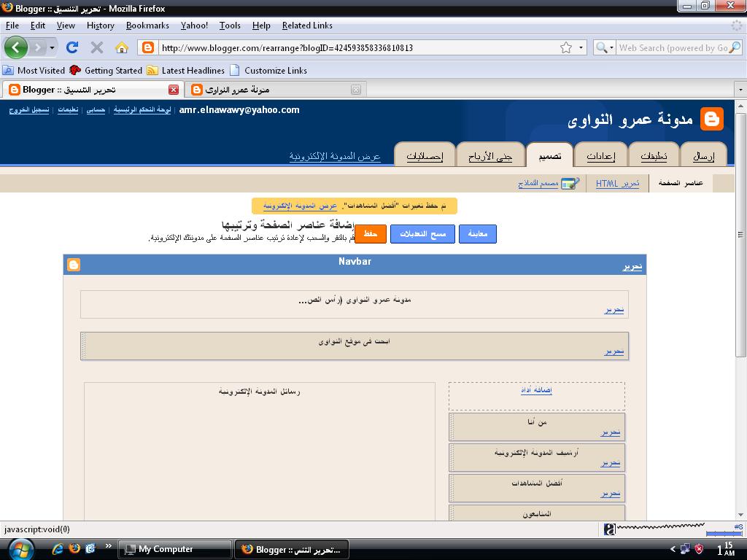Open the Related Links menu
Image resolution: width=747 pixels, height=560 pixels.
click(307, 26)
